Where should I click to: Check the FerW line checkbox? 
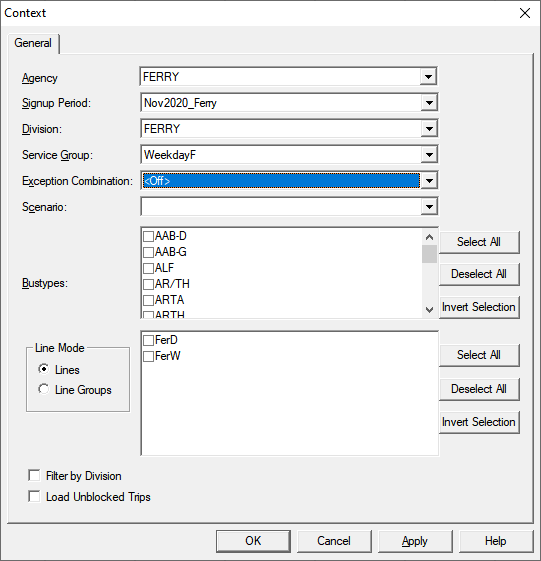[x=148, y=356]
